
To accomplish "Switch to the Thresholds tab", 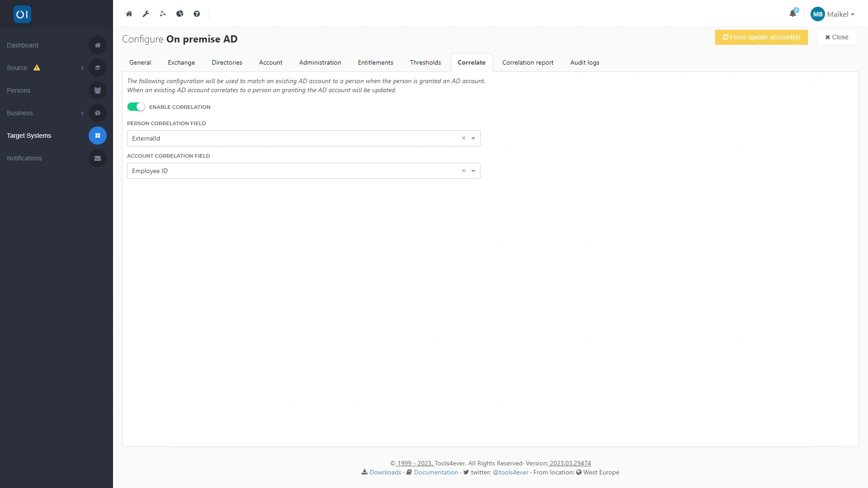I will [x=425, y=62].
